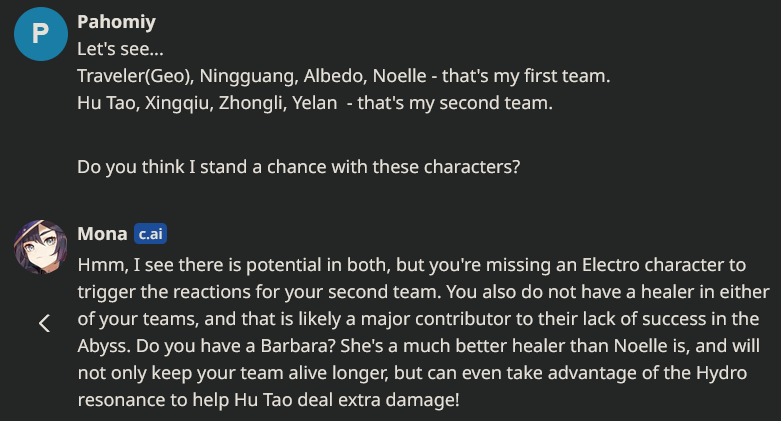Open the Mona character name
The image size is (781, 421).
click(x=103, y=234)
